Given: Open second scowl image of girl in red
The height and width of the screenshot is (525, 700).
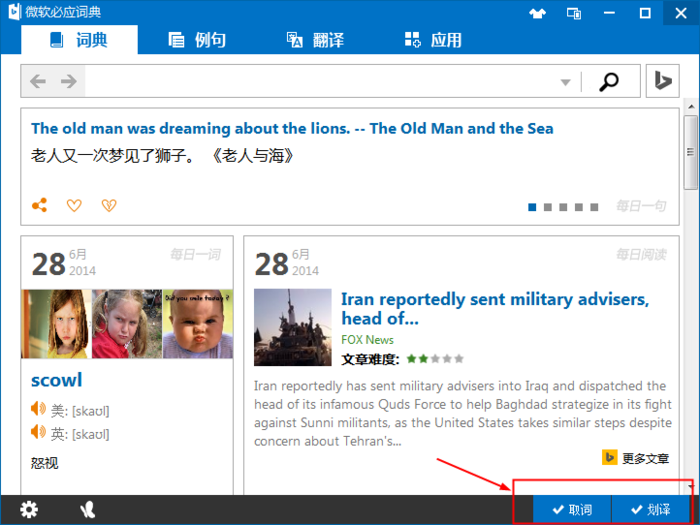Looking at the screenshot, I should pos(127,324).
